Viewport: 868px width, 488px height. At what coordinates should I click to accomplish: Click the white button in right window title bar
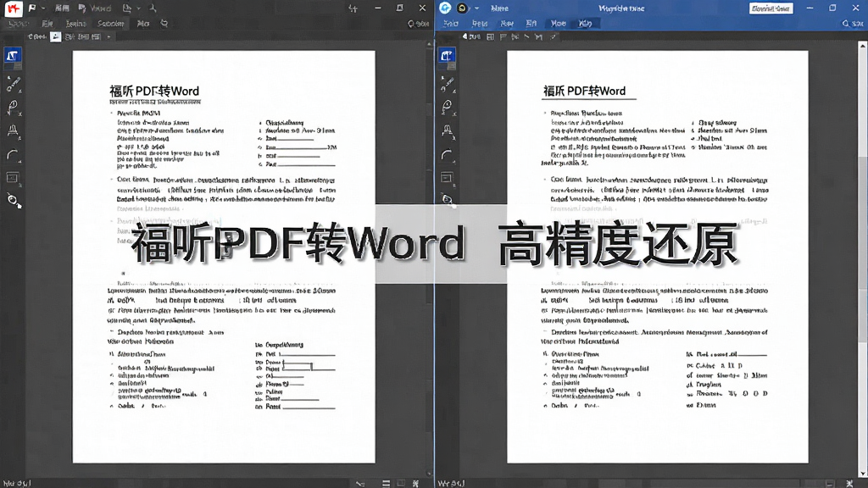(x=771, y=8)
